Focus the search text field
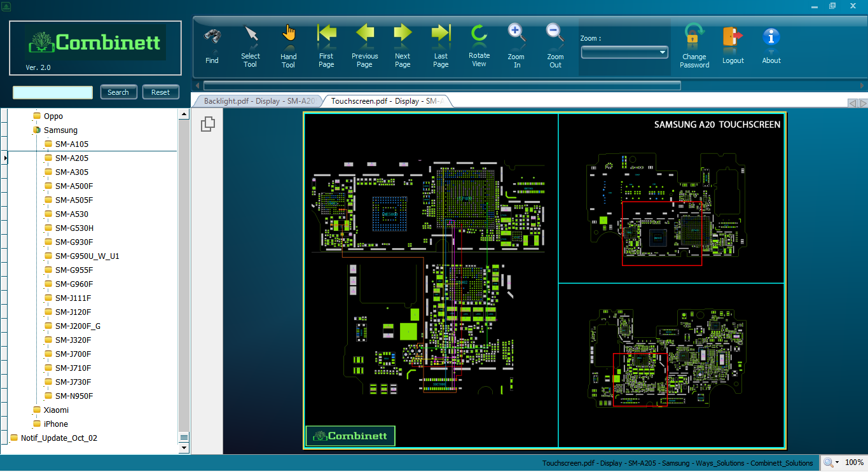The width and height of the screenshot is (868, 472). click(53, 92)
